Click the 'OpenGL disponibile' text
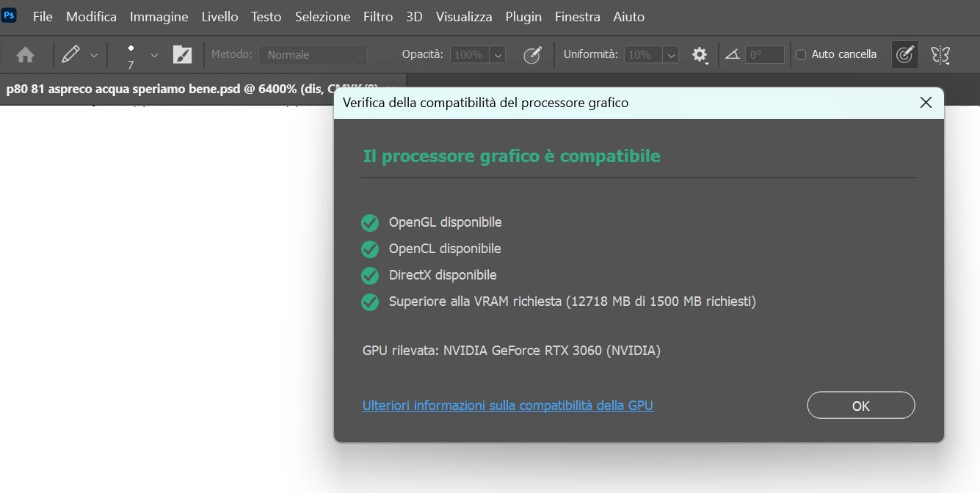This screenshot has height=493, width=980. pyautogui.click(x=446, y=222)
